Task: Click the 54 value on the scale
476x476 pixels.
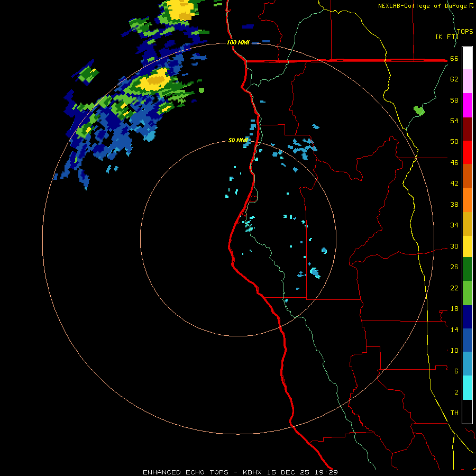Action: point(454,121)
